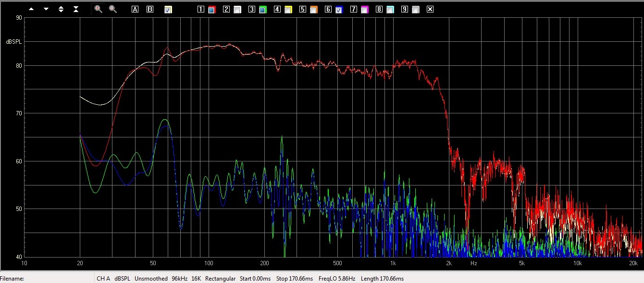Screen dimensions: 644x283
Task: Click the CH A status entry
Action: 103,279
